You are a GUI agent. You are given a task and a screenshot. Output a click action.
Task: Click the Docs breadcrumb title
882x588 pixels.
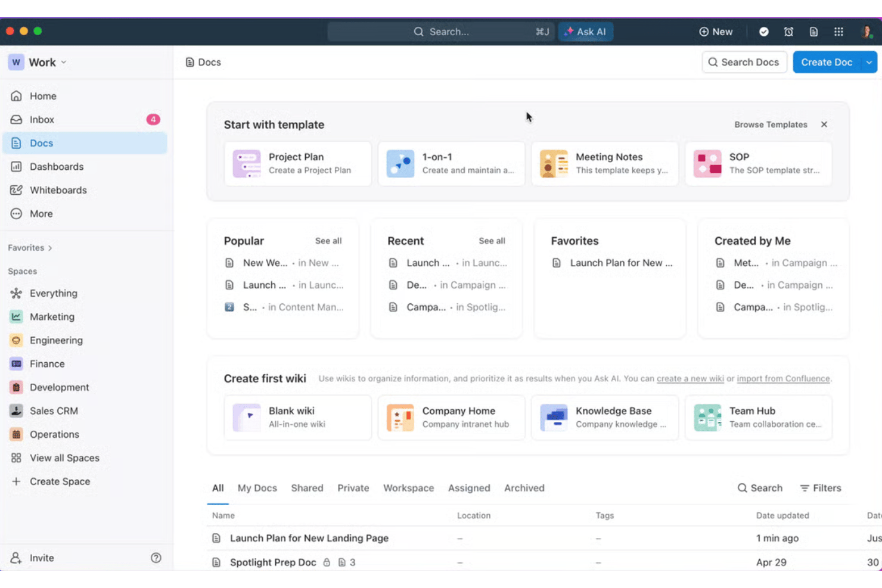[203, 63]
